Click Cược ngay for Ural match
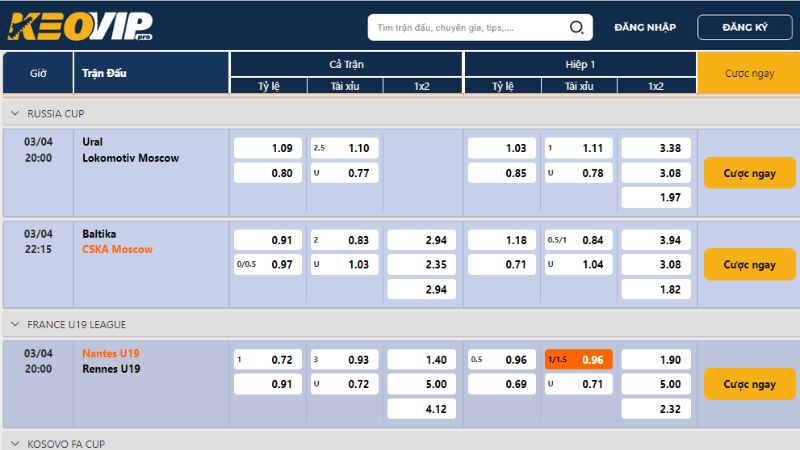Viewport: 800px width, 450px height. pos(749,173)
